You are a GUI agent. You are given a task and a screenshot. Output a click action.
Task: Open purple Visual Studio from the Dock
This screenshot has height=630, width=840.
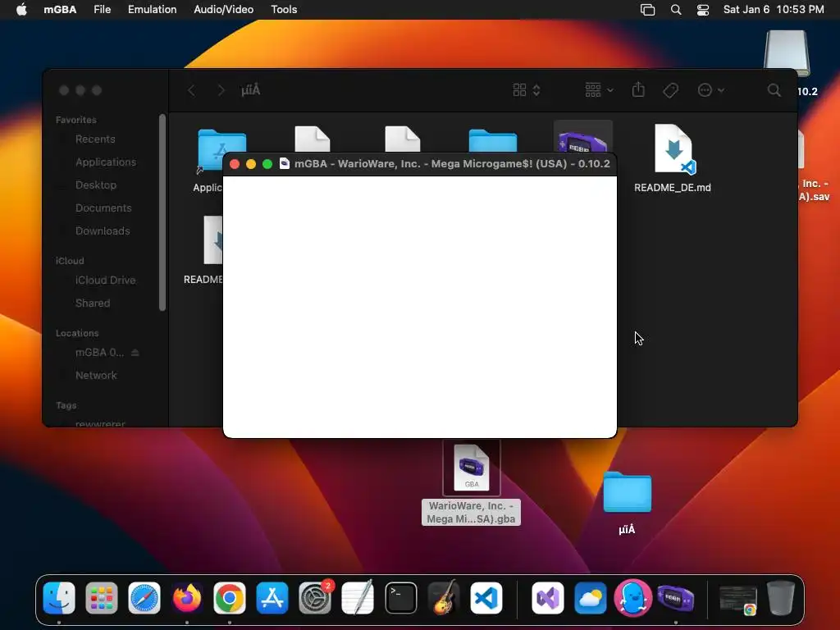[547, 598]
